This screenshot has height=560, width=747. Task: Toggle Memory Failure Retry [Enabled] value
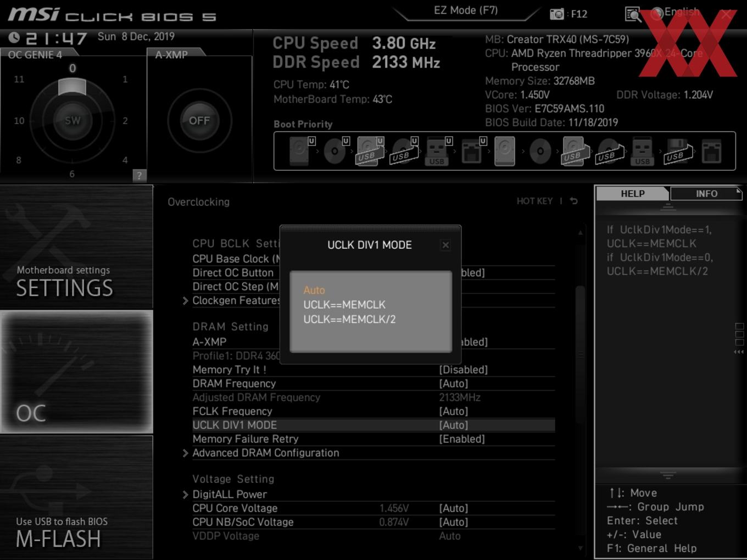[x=461, y=439]
